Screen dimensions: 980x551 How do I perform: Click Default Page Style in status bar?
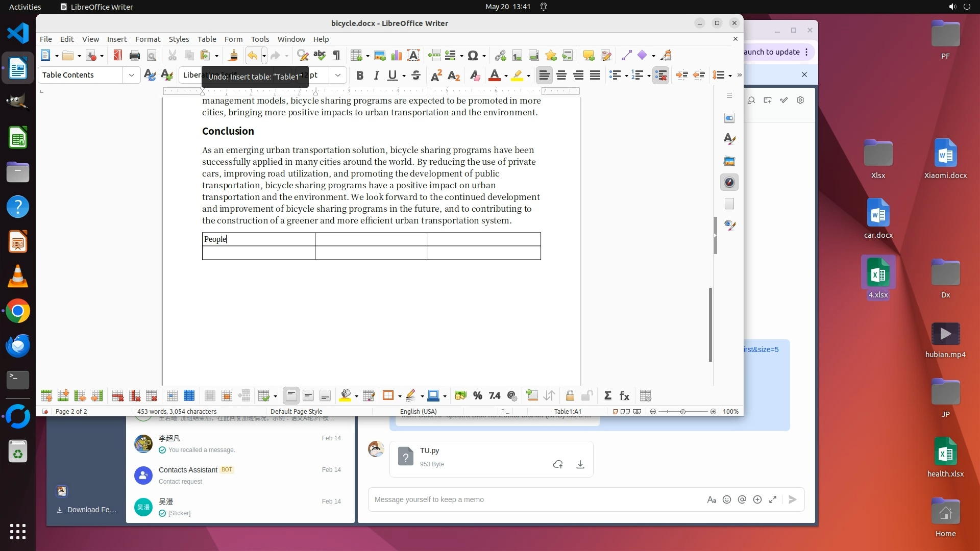coord(296,412)
